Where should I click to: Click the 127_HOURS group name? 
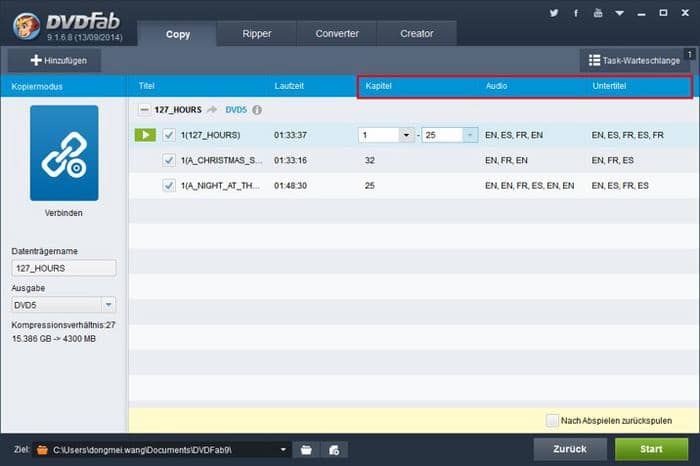(x=178, y=110)
